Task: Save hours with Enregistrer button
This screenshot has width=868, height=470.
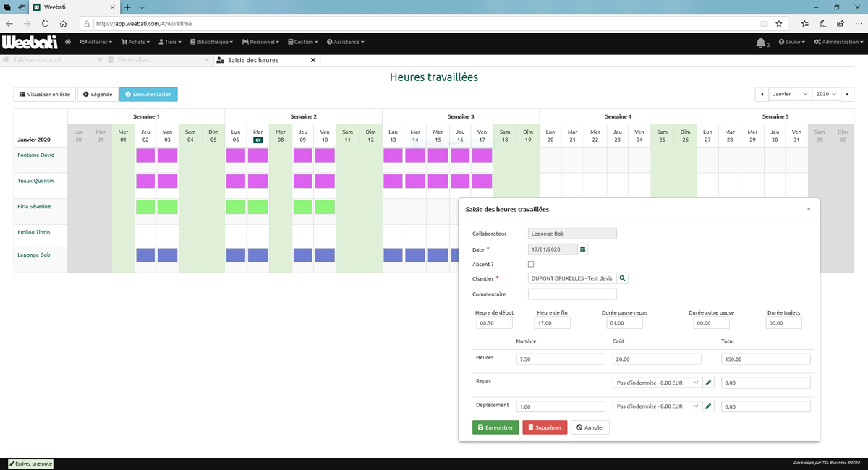Action: (495, 427)
